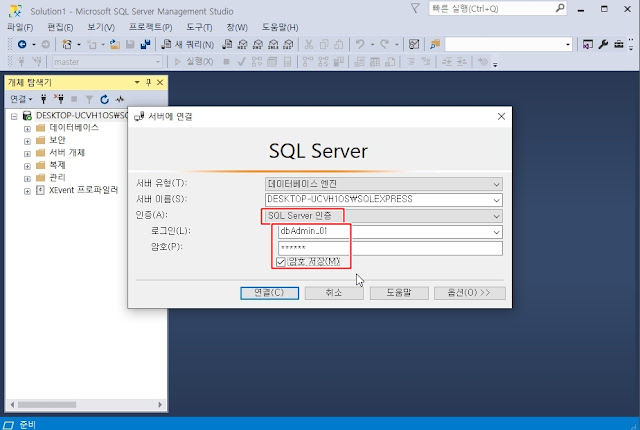Toggle the 암호 저장(M) checkbox
The image size is (640, 430).
[280, 262]
